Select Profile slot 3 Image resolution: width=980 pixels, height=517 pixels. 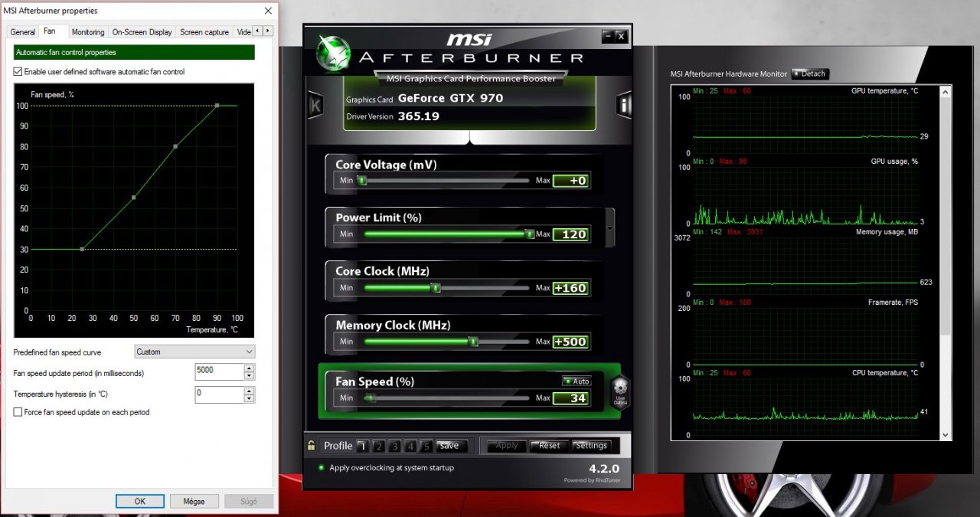click(x=394, y=446)
